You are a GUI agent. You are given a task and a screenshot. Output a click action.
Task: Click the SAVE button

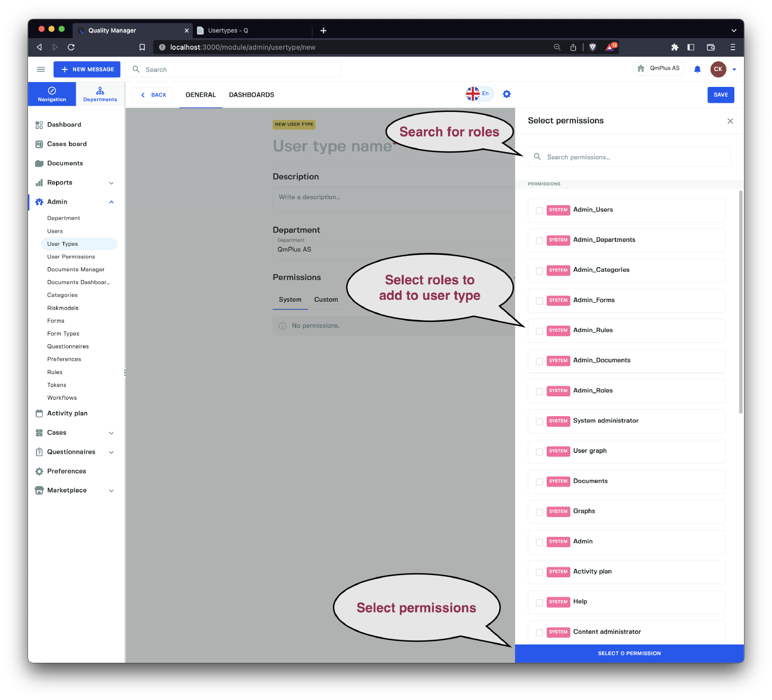[720, 95]
